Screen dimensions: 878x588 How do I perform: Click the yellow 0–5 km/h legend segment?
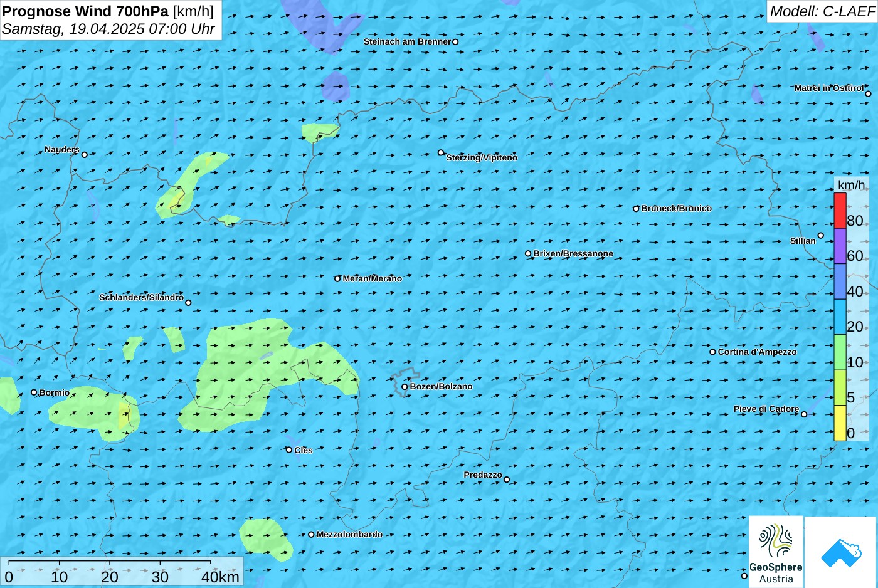click(x=840, y=423)
